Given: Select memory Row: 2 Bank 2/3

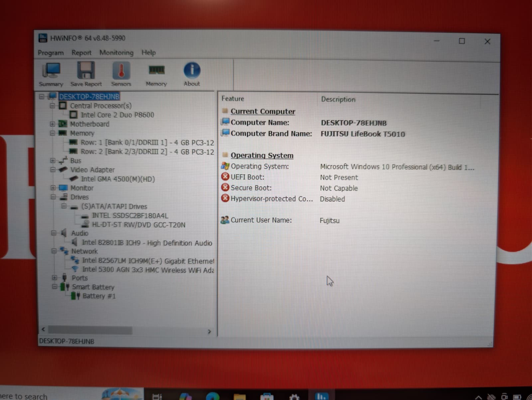Looking at the screenshot, I should tap(147, 152).
